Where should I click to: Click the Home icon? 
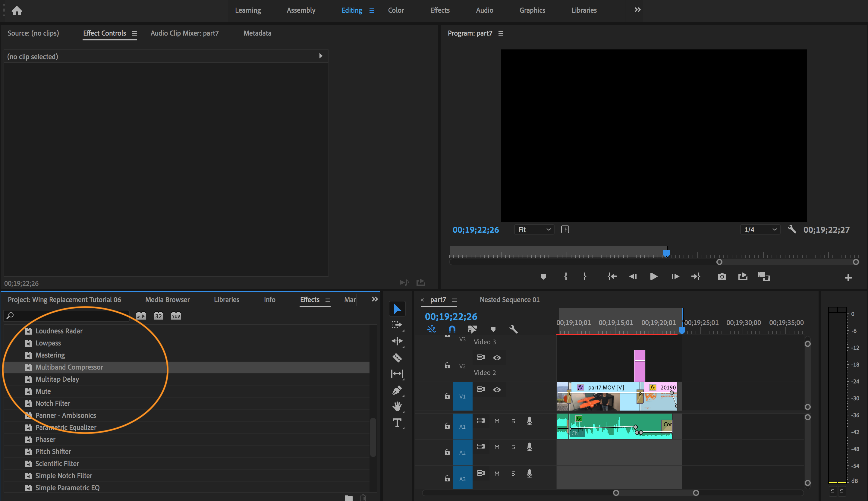click(17, 11)
